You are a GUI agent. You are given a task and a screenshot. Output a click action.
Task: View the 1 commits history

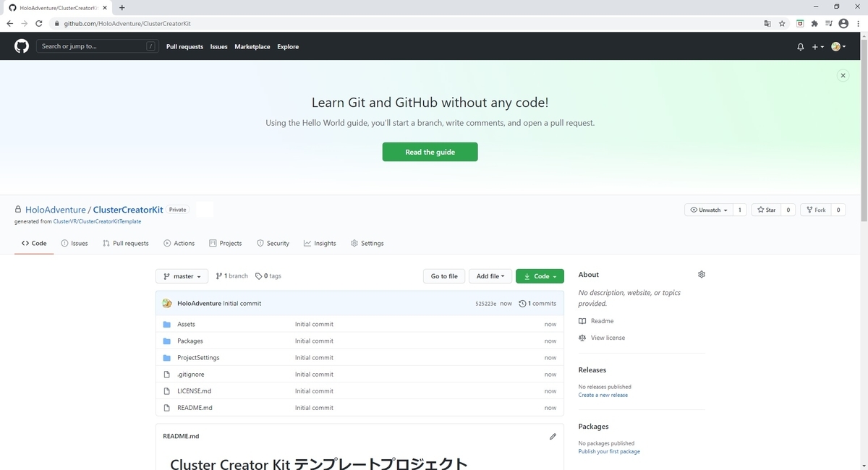[538, 304]
